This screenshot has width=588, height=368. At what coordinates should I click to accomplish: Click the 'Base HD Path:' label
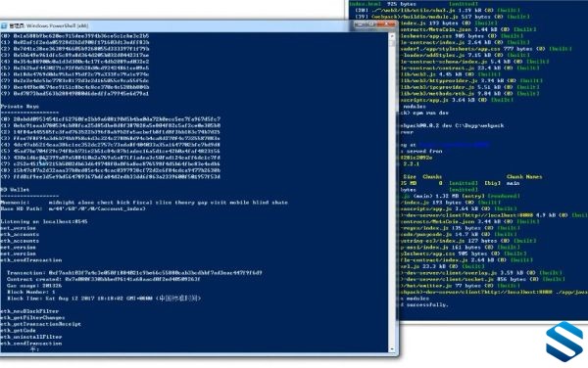[21, 208]
